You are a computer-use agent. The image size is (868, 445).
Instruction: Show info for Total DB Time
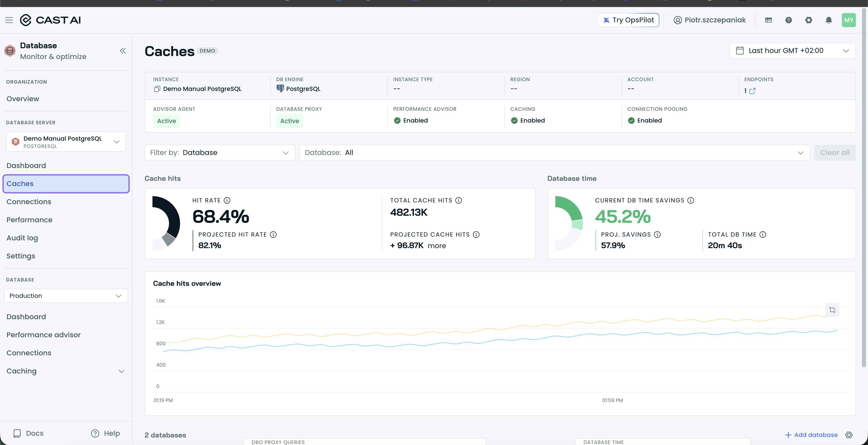pos(763,235)
